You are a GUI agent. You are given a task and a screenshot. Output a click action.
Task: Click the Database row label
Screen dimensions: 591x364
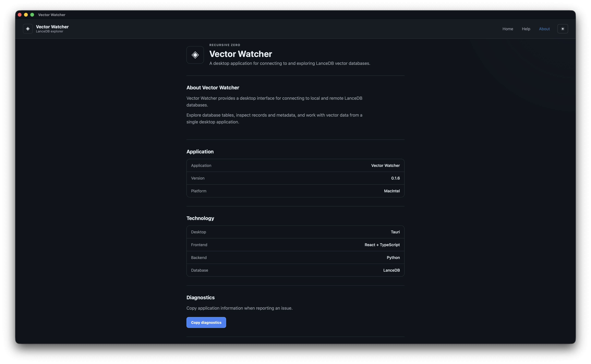click(200, 270)
